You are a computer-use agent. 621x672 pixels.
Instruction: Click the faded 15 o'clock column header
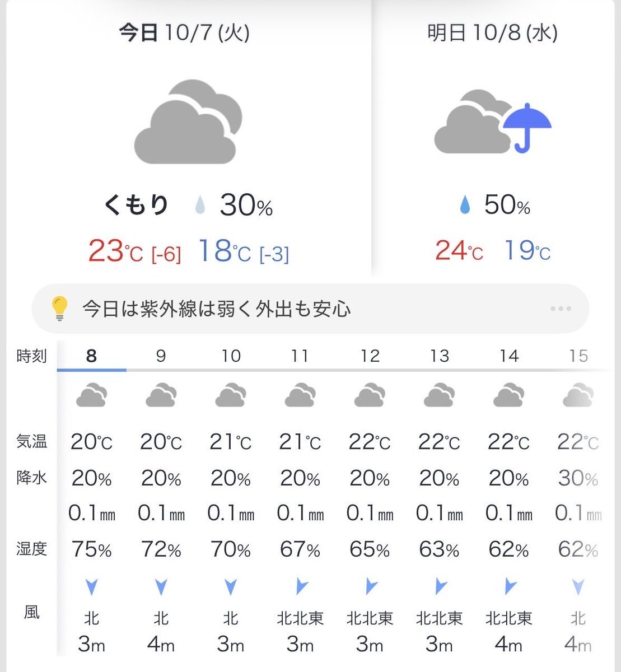pos(578,356)
